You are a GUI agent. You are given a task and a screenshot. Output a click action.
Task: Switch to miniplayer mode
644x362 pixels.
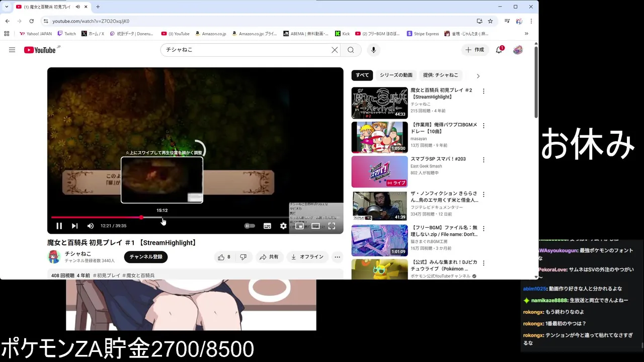tap(299, 226)
